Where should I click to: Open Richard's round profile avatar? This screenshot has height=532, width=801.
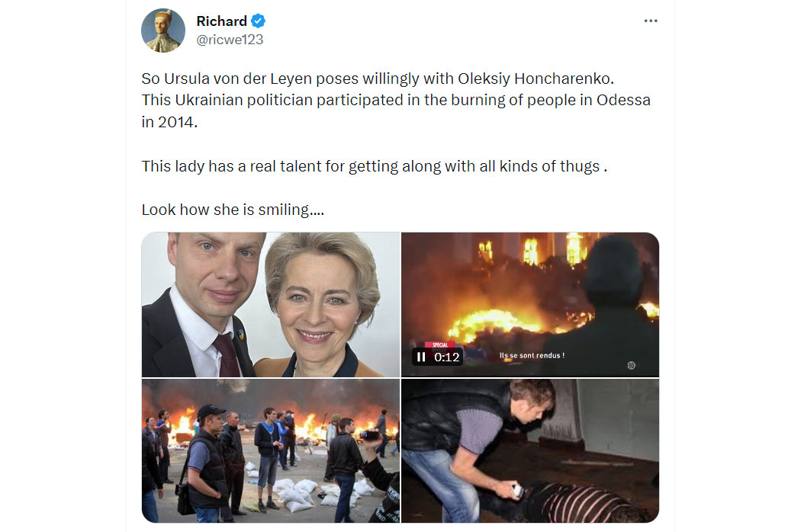point(163,30)
